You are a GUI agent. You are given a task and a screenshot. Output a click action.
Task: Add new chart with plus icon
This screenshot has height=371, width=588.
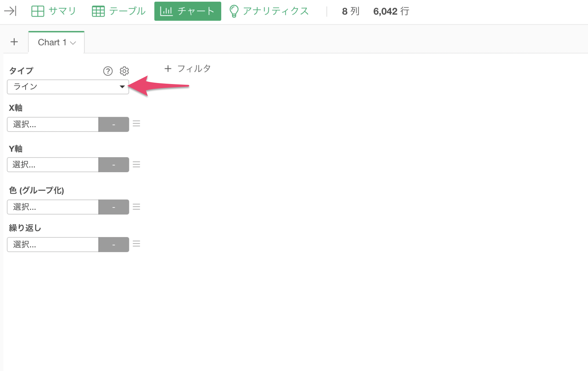click(14, 42)
